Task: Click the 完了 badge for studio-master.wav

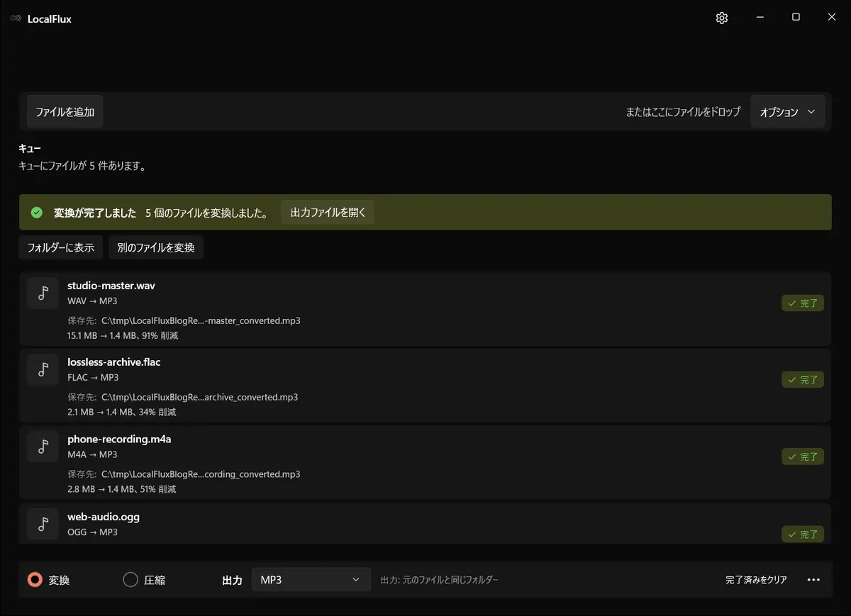Action: (803, 303)
